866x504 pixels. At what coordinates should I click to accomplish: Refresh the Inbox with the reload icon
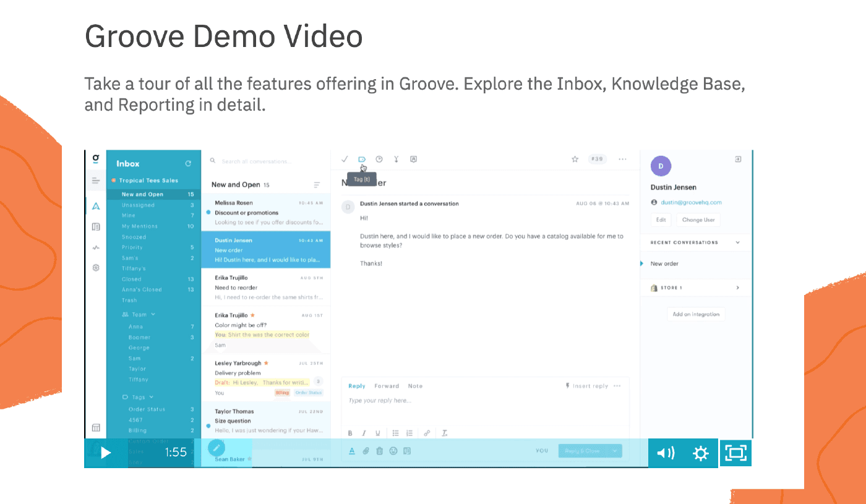187,163
